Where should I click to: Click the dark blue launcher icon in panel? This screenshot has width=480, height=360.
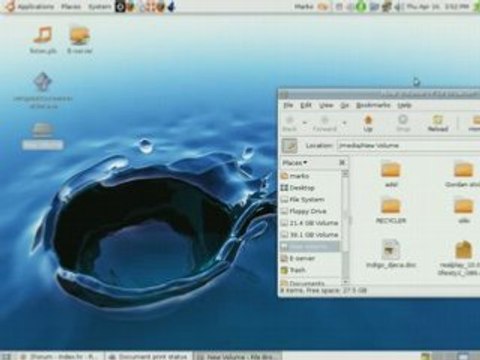click(171, 7)
